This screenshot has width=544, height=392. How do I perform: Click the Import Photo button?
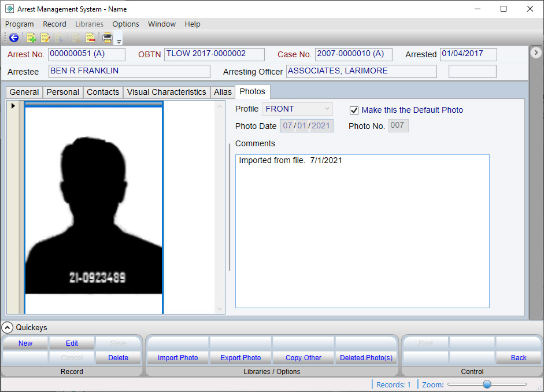pyautogui.click(x=177, y=357)
